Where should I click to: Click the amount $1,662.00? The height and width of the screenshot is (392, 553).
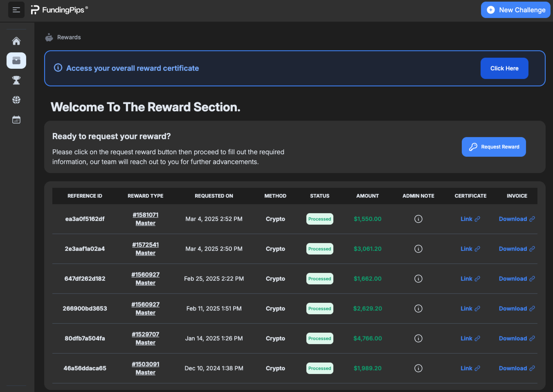(368, 279)
